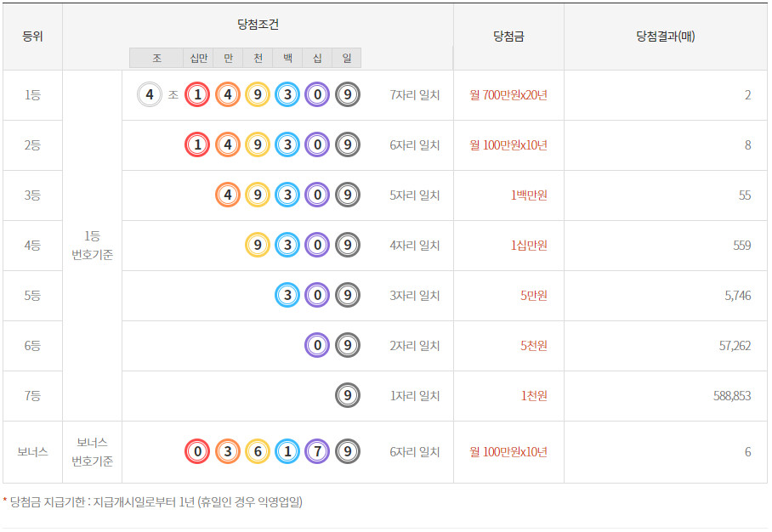Click the blue ball 3 in the 5등 row
The height and width of the screenshot is (532, 772).
click(287, 296)
